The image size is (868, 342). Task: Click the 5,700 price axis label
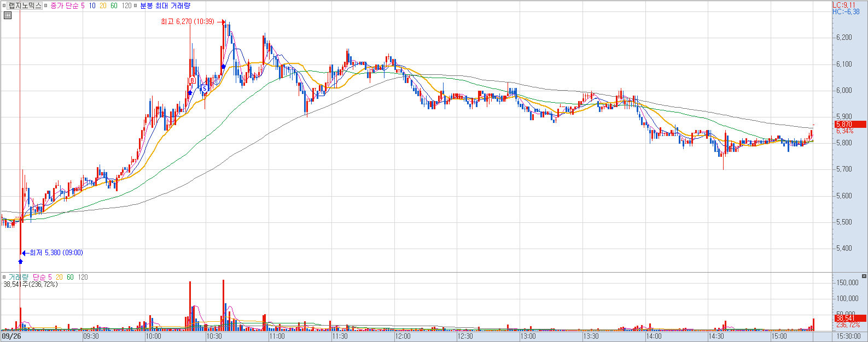844,169
